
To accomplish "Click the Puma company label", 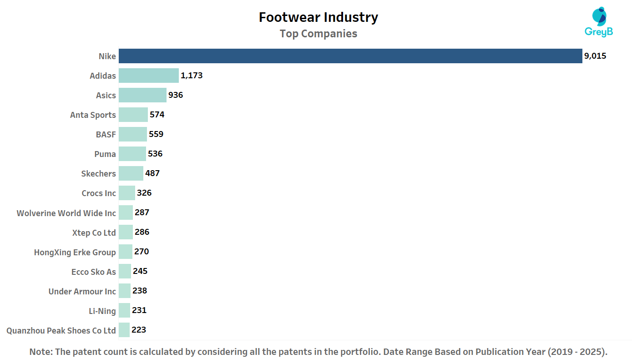I will [x=105, y=154].
